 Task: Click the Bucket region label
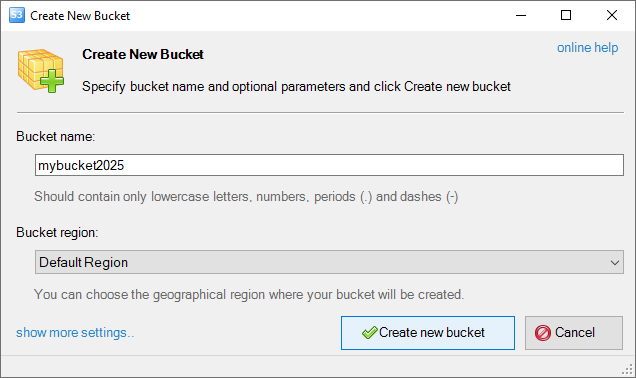pyautogui.click(x=57, y=232)
